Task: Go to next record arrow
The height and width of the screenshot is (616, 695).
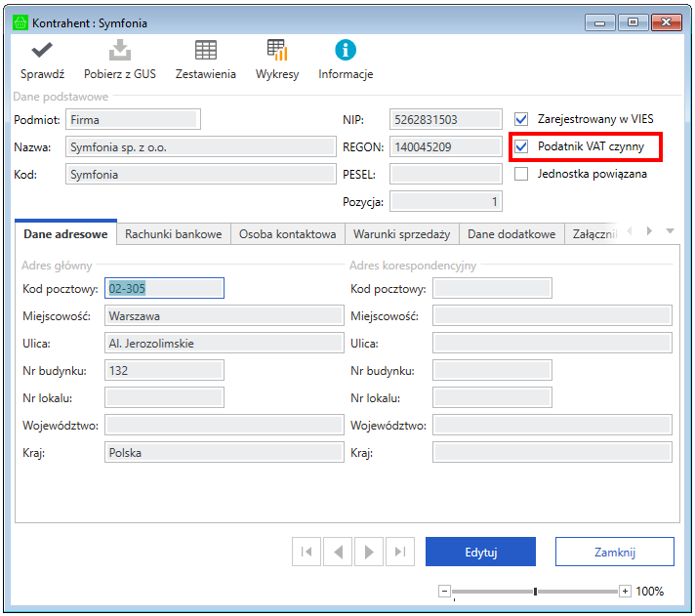Action: coord(369,552)
